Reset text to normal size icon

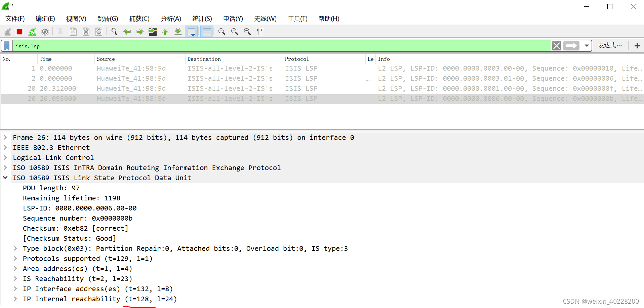247,32
